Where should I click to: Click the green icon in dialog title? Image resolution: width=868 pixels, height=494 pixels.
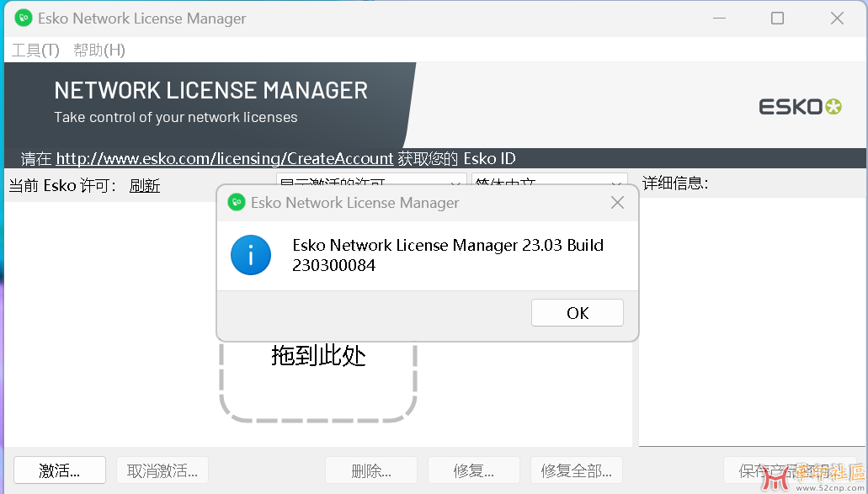237,203
